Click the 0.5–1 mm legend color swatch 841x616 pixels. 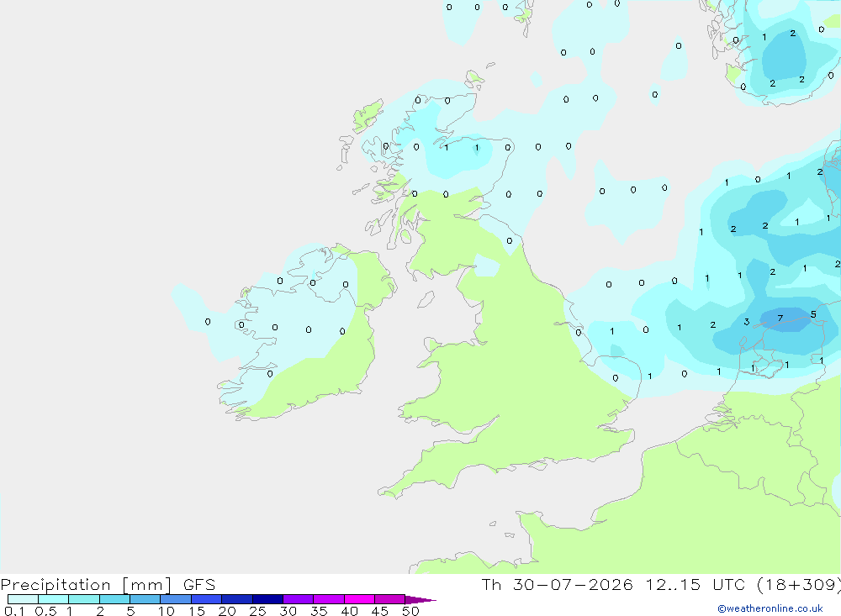click(53, 599)
